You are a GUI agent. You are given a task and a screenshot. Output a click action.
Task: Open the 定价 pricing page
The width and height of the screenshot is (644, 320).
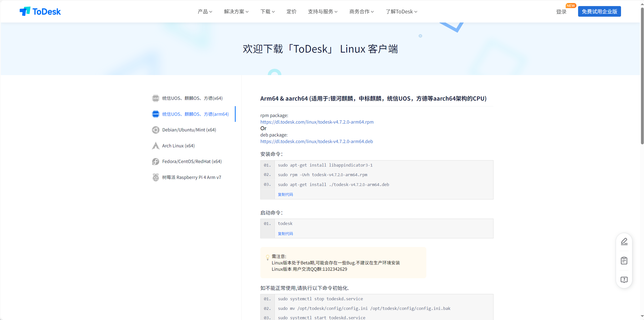(291, 12)
